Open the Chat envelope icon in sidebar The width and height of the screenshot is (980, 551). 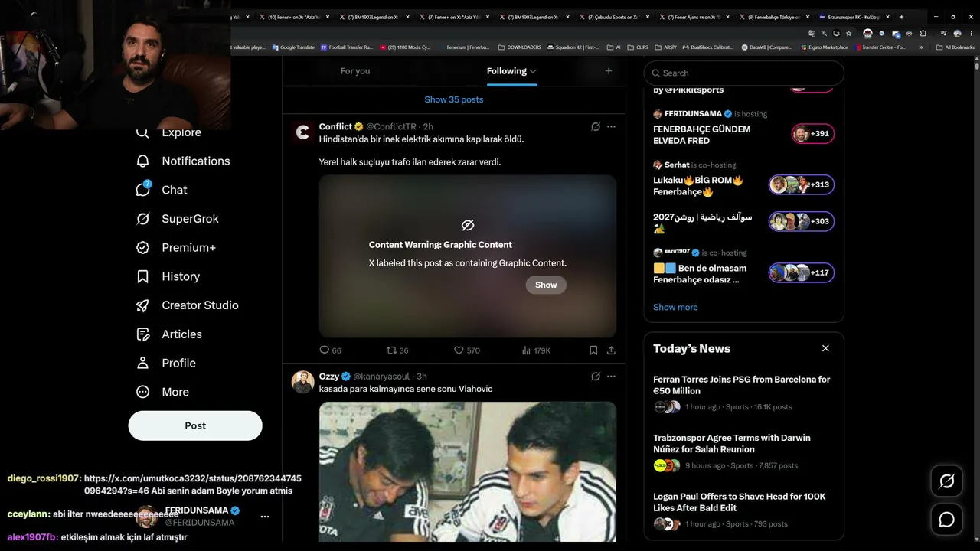(142, 190)
